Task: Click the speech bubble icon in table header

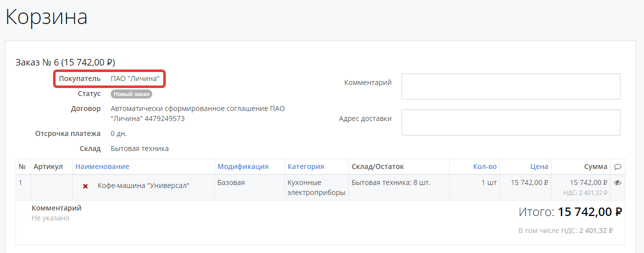Action: click(617, 166)
